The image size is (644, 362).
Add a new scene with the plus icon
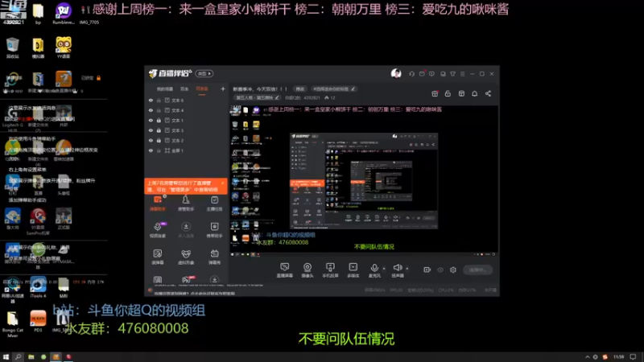click(223, 88)
